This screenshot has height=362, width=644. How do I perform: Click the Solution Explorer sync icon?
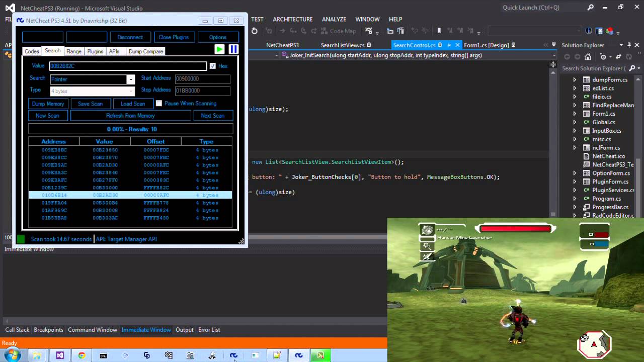pyautogui.click(x=618, y=57)
